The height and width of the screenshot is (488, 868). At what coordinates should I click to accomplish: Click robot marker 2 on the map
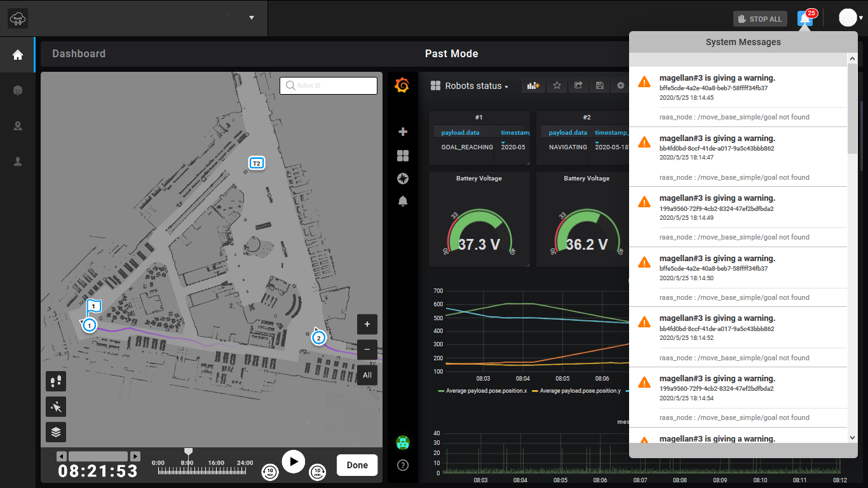point(318,337)
